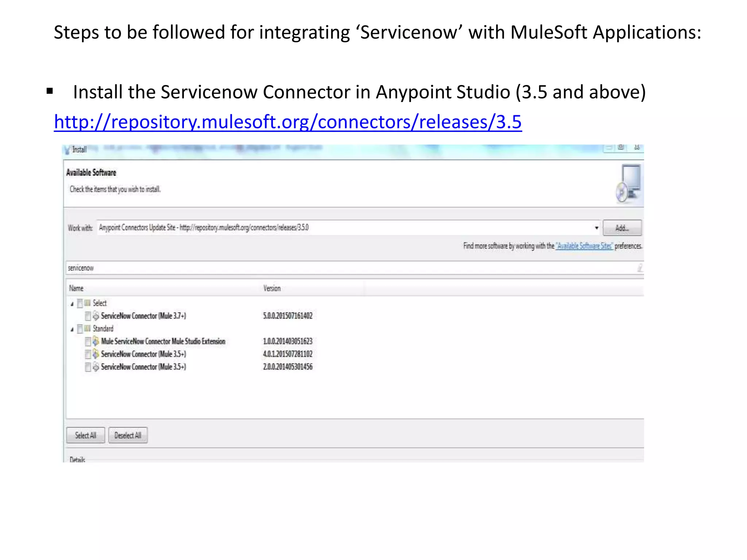This screenshot has width=747, height=560.
Task: Open the repository.mulesoft.org connectors releases link
Action: tap(288, 122)
